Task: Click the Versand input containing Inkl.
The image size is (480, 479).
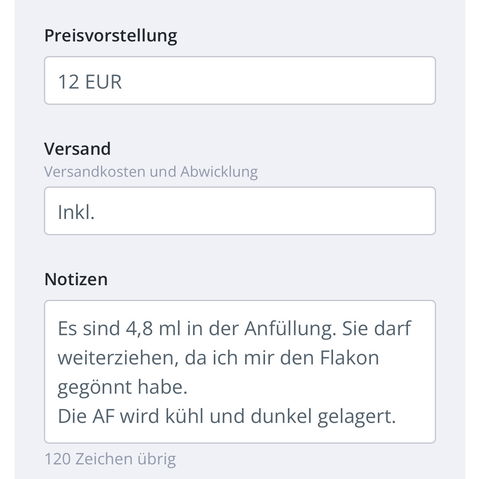Action: (240, 211)
